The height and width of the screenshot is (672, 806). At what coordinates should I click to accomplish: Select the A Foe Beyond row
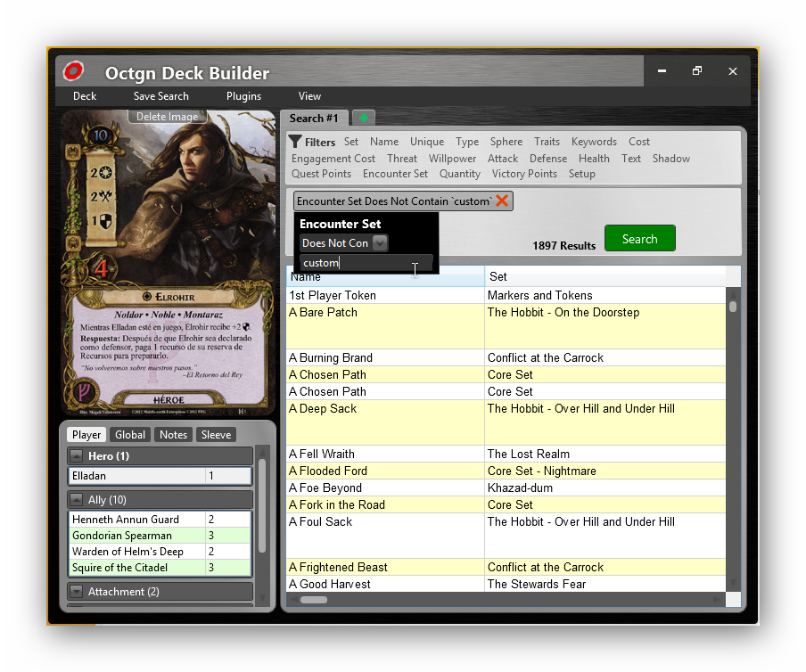point(506,488)
